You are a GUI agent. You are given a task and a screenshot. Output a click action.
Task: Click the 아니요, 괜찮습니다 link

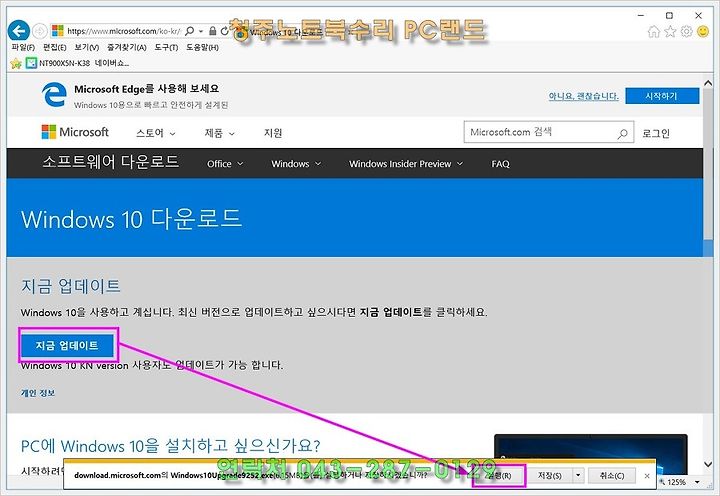[x=583, y=96]
